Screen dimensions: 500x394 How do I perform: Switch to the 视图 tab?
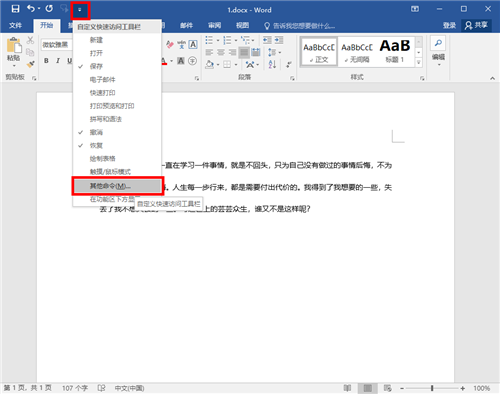[x=243, y=26]
